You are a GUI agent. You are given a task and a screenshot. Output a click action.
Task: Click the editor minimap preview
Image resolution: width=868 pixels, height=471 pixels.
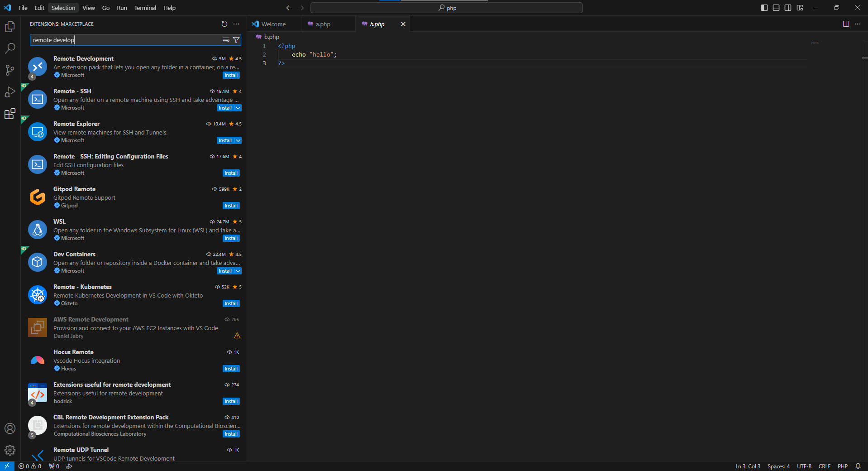click(815, 43)
